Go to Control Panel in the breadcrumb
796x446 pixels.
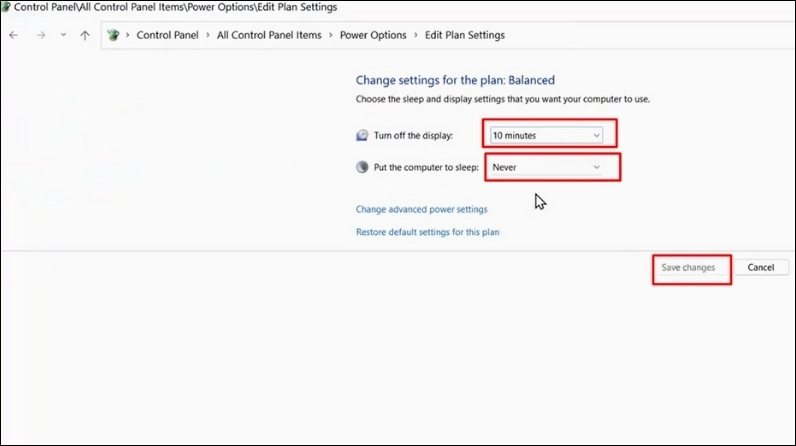click(168, 35)
